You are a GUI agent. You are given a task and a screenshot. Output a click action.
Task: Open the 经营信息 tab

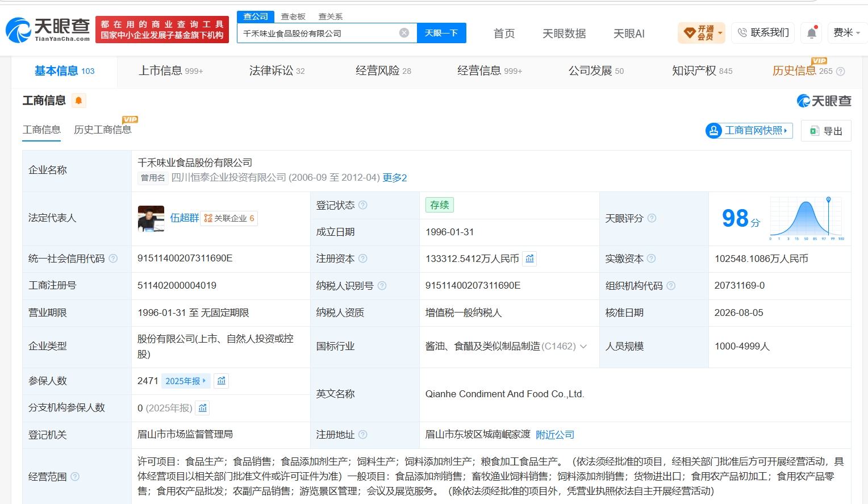pyautogui.click(x=490, y=71)
